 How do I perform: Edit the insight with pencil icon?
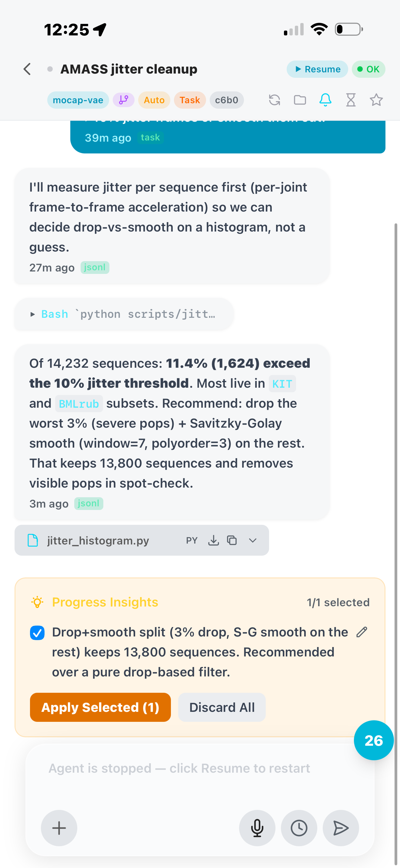(362, 632)
